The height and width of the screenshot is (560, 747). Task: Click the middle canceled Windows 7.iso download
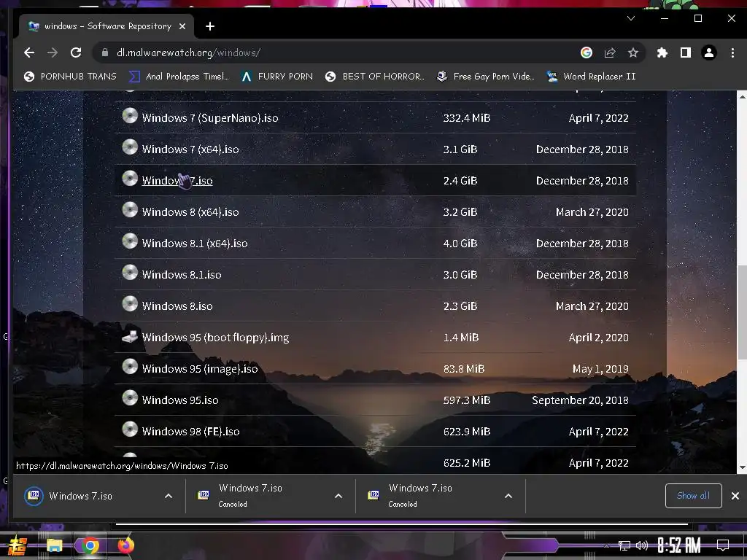250,495
